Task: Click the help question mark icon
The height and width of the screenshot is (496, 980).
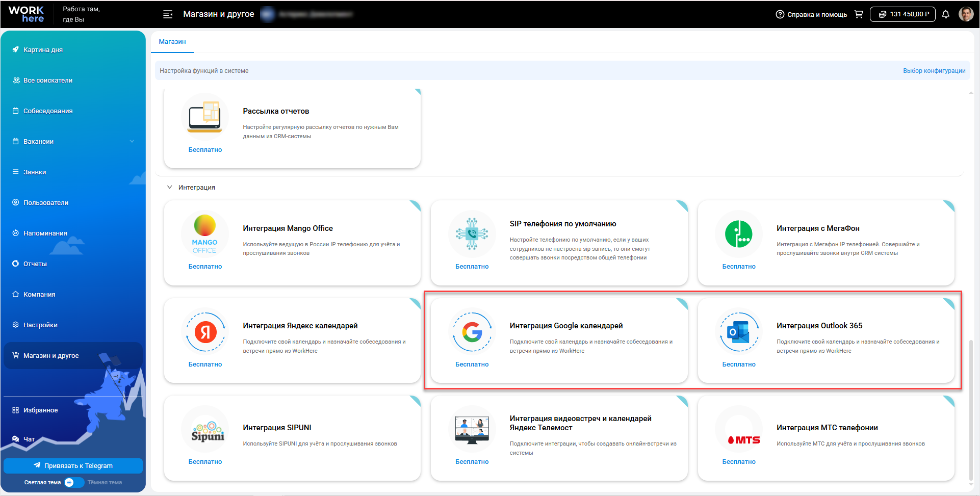Action: pyautogui.click(x=780, y=14)
